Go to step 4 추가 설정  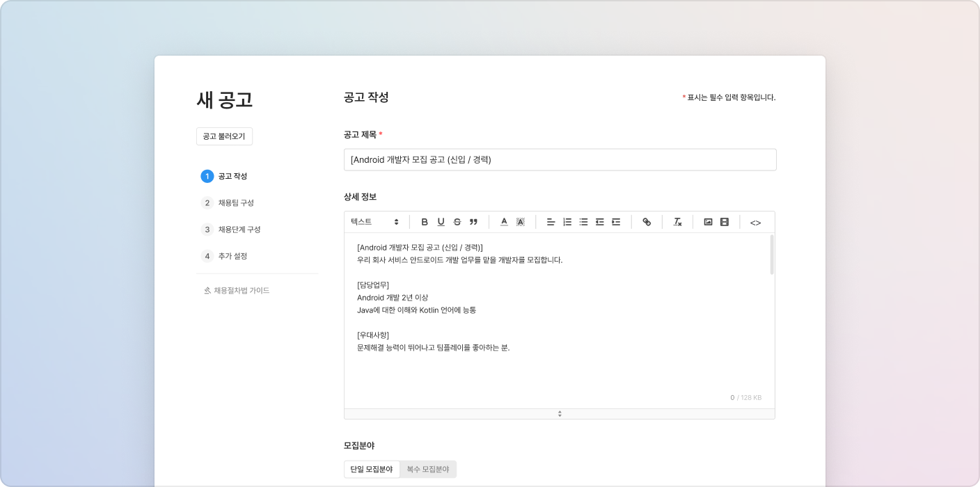point(224,255)
